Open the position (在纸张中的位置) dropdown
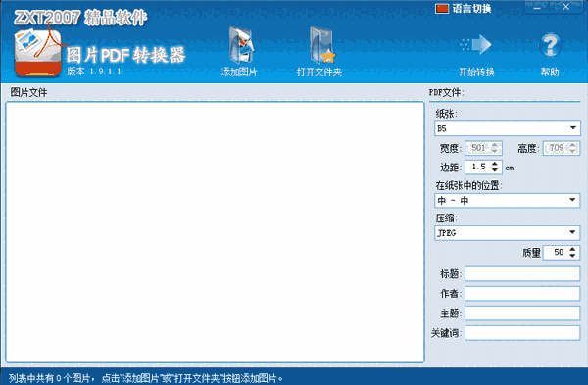The width and height of the screenshot is (588, 385). tap(508, 200)
